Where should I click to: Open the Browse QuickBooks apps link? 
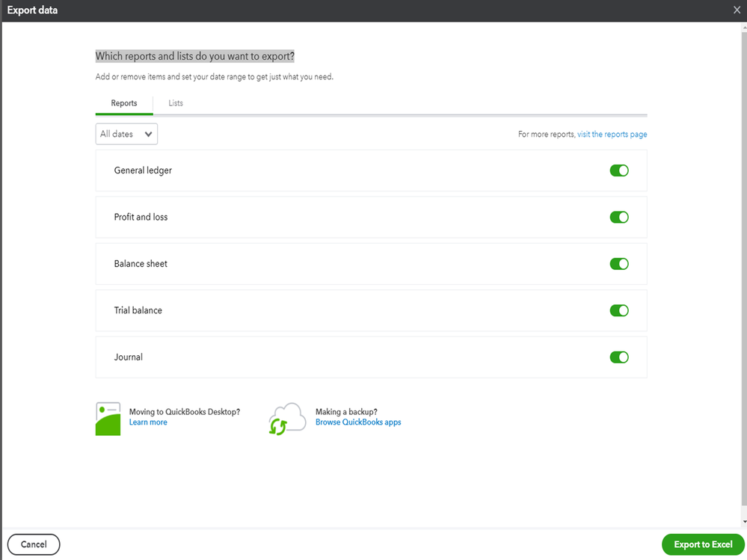(x=358, y=422)
